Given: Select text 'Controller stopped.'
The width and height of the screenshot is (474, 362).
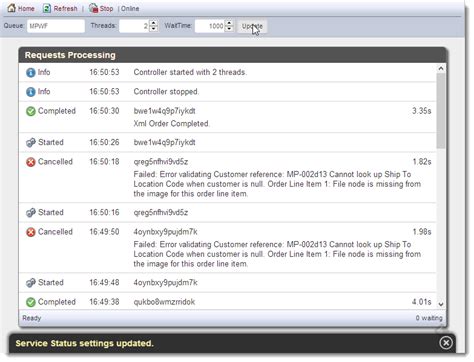Looking at the screenshot, I should tap(166, 91).
